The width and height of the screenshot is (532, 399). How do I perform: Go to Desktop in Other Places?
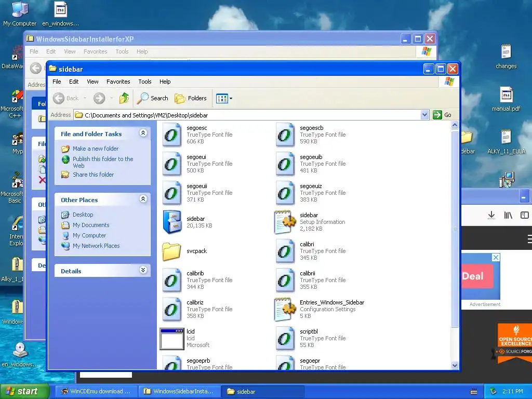coord(83,215)
